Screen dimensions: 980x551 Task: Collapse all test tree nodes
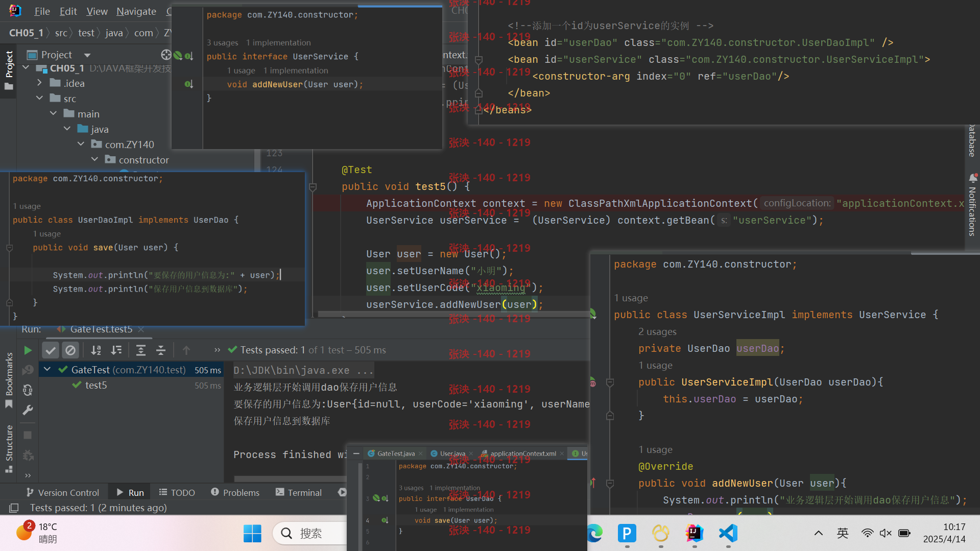pyautogui.click(x=161, y=350)
